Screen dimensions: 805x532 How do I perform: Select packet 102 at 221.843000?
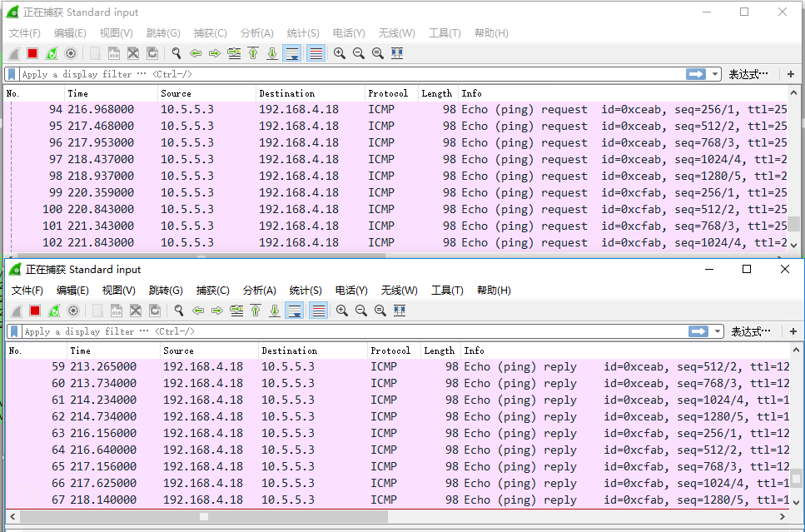(x=395, y=242)
